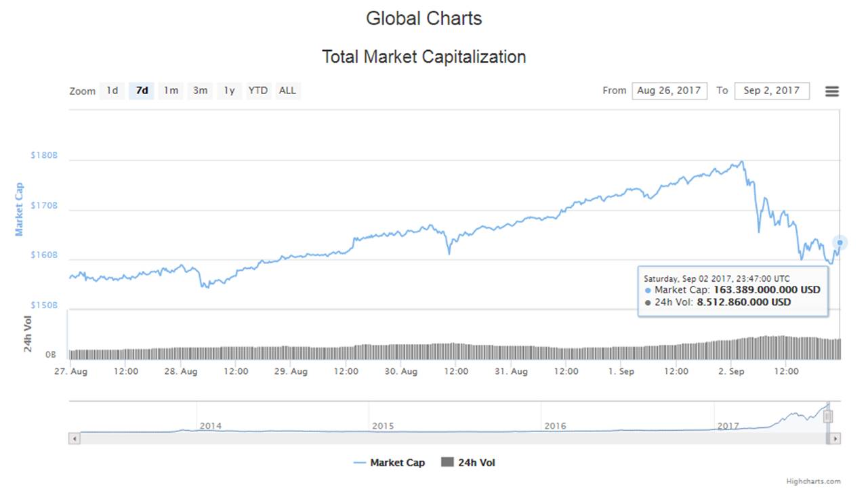Toggle Market Cap series in legend
The image size is (868, 491).
click(389, 463)
